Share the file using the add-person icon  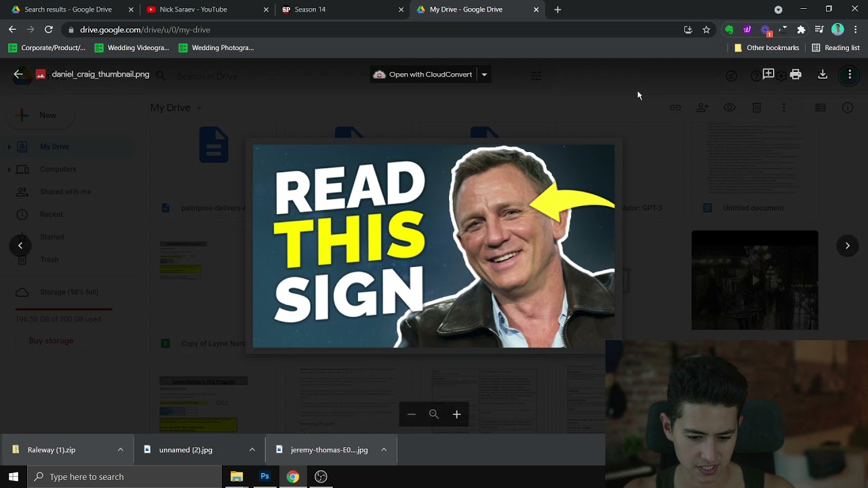(703, 107)
